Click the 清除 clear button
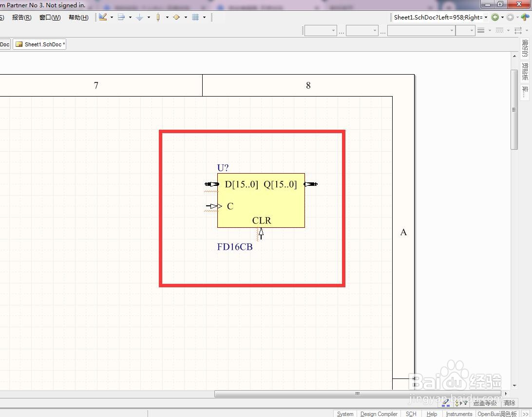The image size is (532, 417). click(509, 403)
